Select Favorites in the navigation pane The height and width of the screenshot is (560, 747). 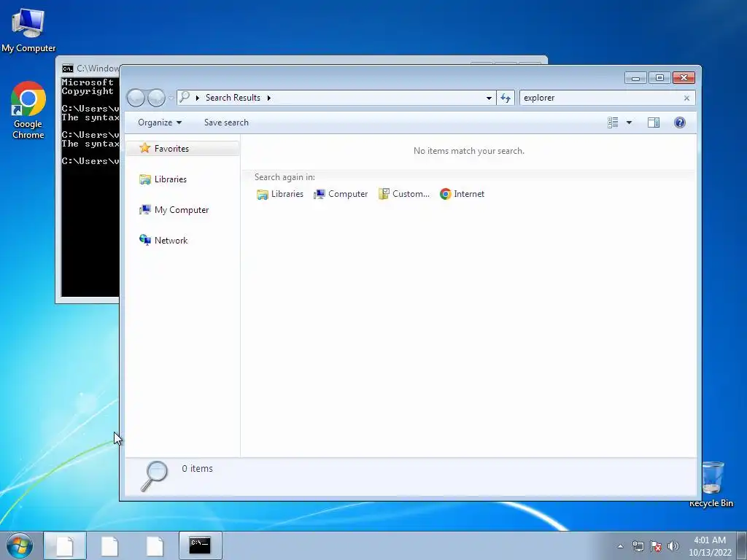coord(183,149)
